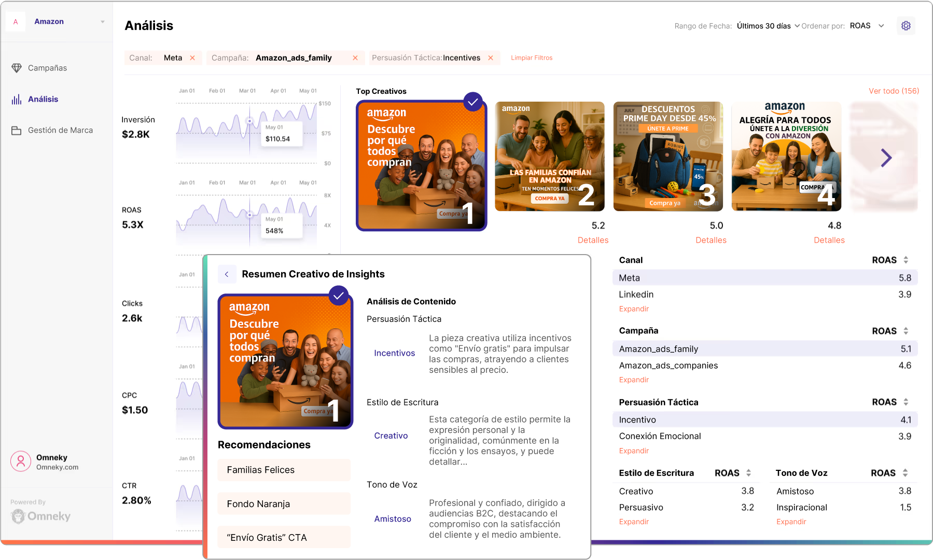Viewport: 933px width, 560px height.
Task: Select Amistoso row in Tono de Voz table
Action: (844, 491)
